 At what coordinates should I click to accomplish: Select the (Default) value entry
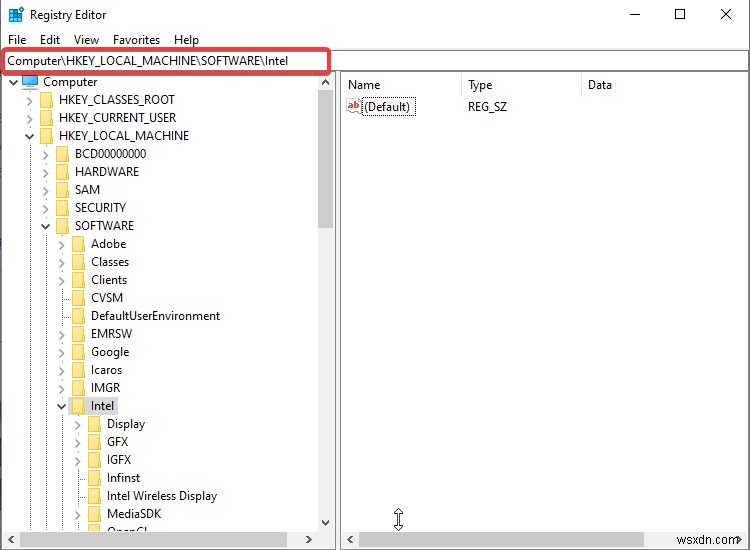point(387,106)
